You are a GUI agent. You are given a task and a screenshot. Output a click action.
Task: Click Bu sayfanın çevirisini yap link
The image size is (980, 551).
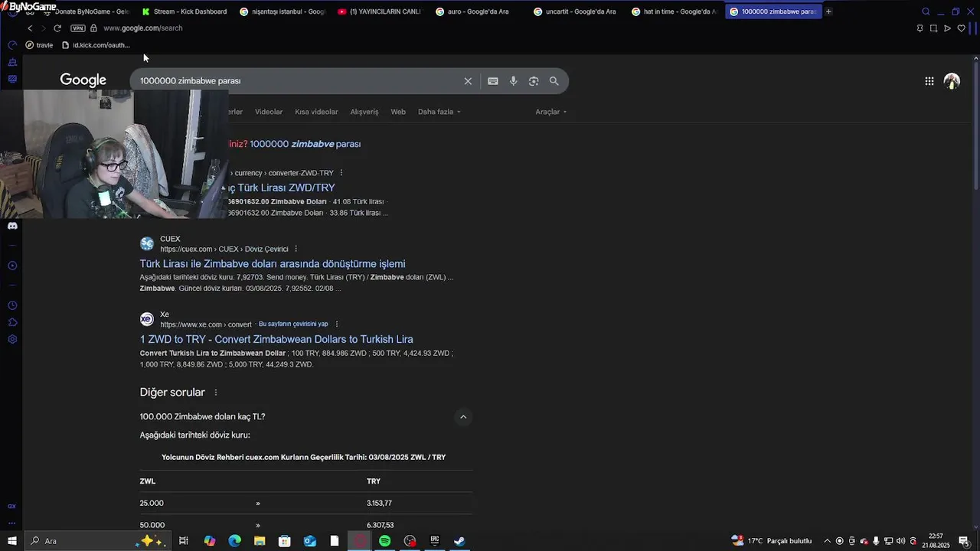(x=293, y=324)
